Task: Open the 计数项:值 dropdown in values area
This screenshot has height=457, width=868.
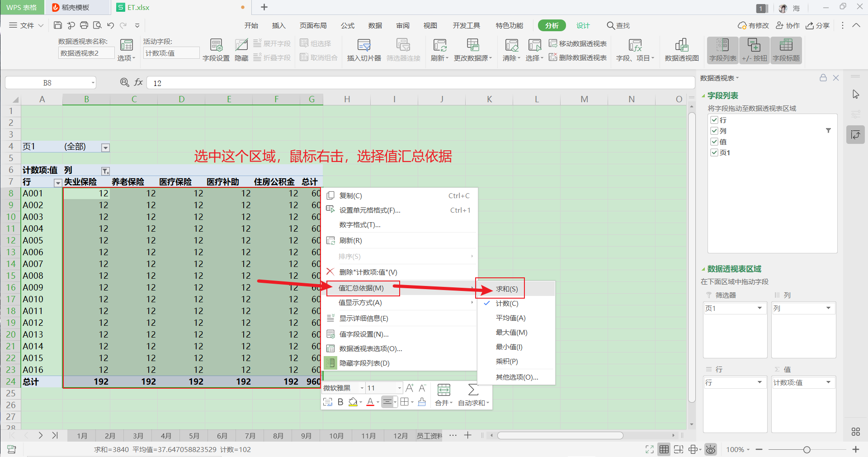Action: 829,382
